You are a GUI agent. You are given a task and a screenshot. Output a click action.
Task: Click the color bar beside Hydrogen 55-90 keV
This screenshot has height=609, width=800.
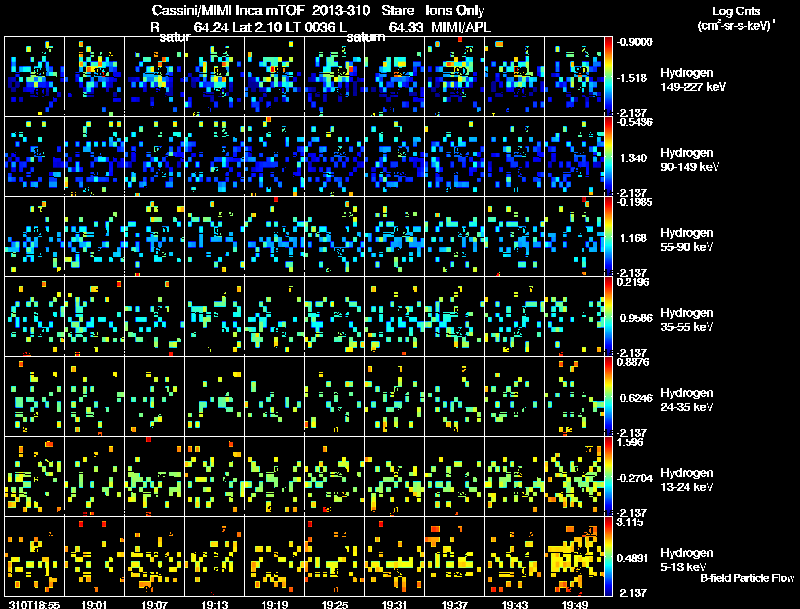tap(608, 236)
